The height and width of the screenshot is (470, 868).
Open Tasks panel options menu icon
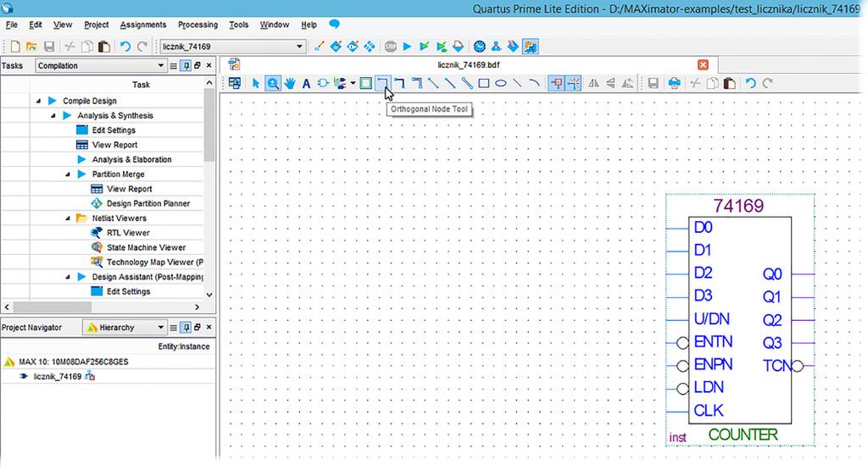coord(173,66)
